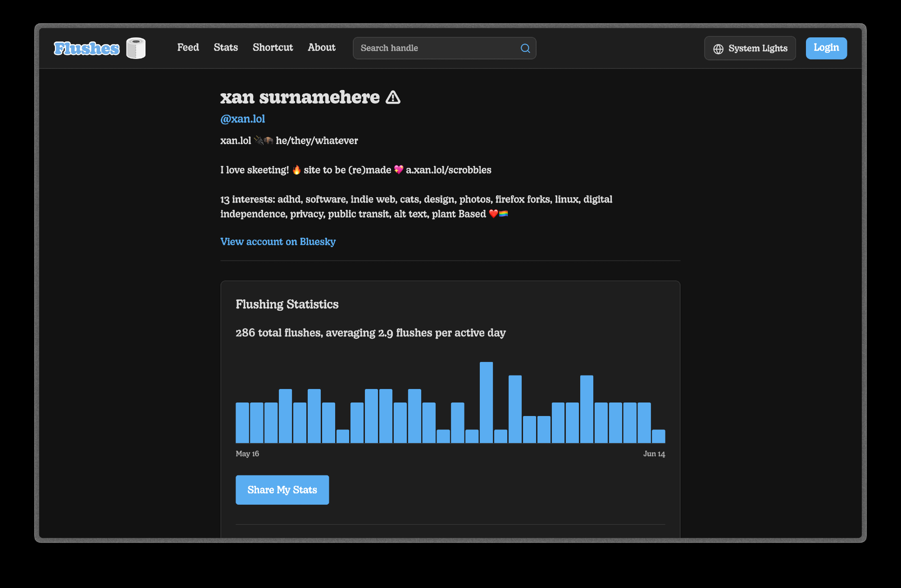Open the Feed page
Screen dimensions: 901x588
188,47
